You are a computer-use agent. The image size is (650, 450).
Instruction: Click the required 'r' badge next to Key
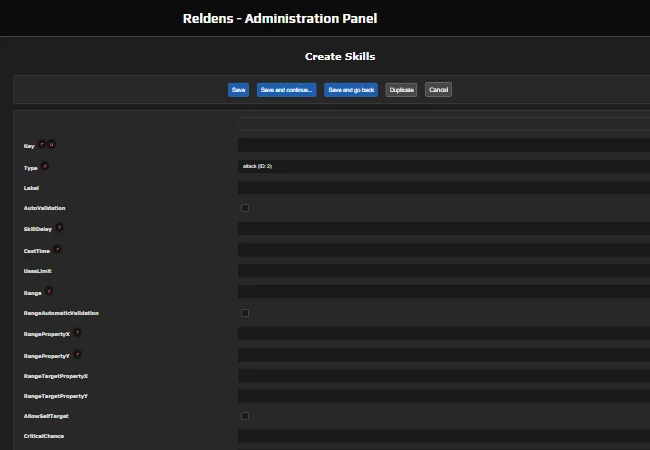(42, 144)
